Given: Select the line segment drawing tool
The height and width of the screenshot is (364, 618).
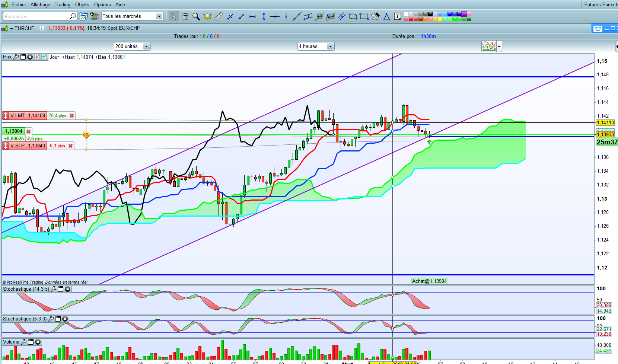Looking at the screenshot, I should tap(230, 16).
